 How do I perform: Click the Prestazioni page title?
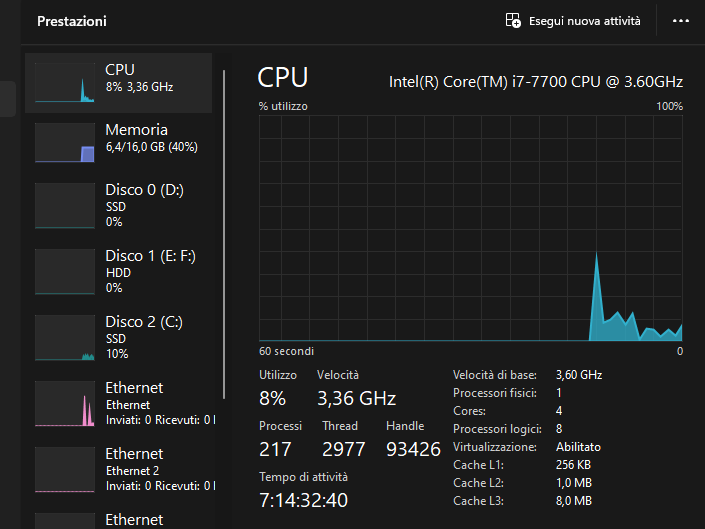click(x=72, y=21)
